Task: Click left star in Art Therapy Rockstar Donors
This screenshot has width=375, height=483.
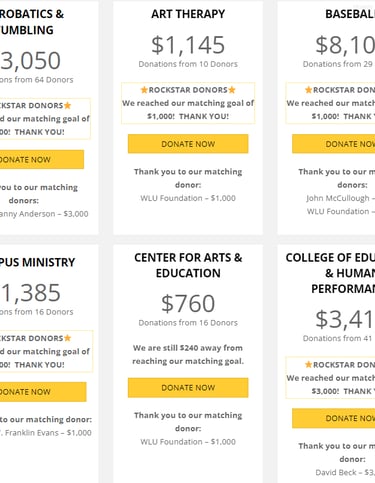Action: [144, 90]
